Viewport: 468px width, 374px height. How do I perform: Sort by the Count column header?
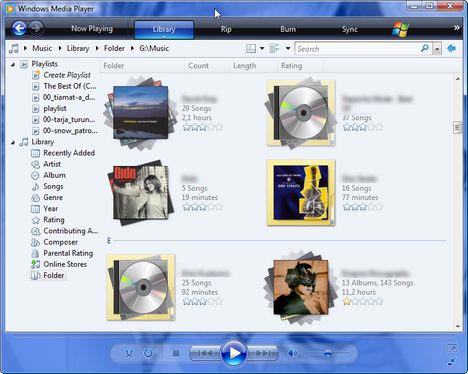(x=207, y=66)
